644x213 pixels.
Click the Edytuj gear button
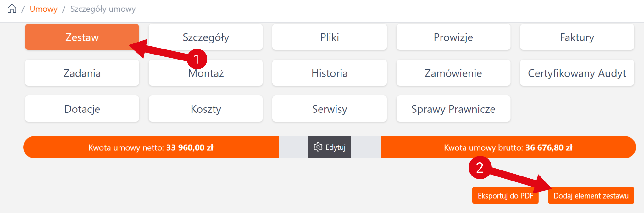[x=329, y=147]
